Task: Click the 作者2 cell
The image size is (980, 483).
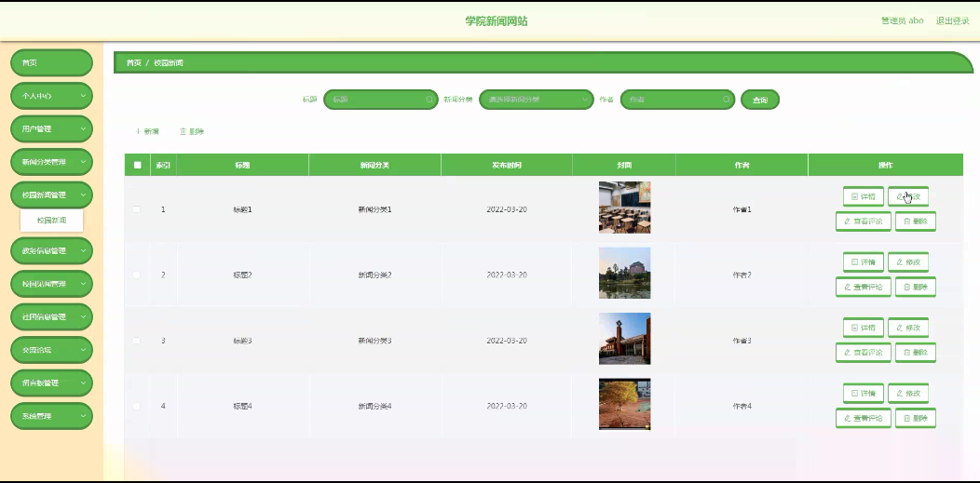Action: pos(742,275)
